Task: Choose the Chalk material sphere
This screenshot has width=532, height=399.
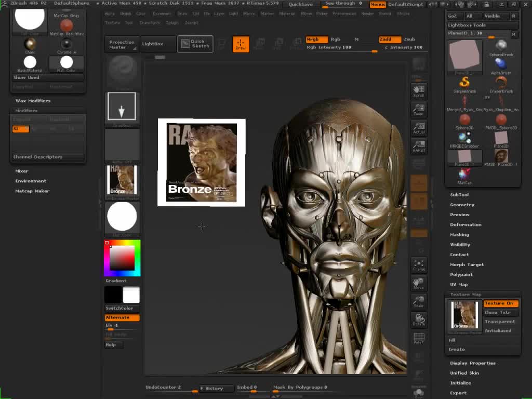Action: (30, 46)
